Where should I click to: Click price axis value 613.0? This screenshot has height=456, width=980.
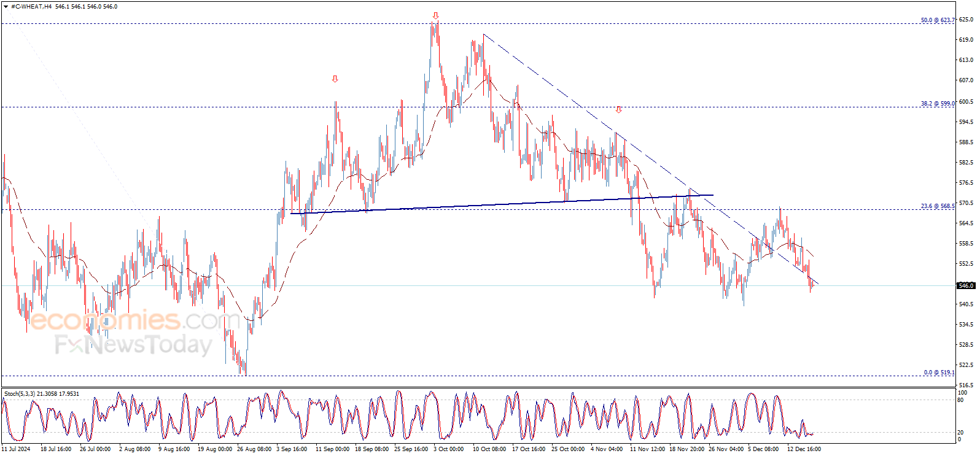966,60
